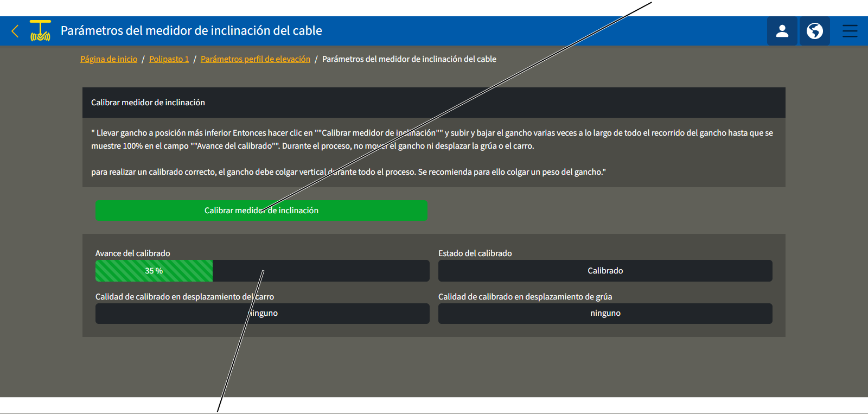
Task: Click the grúa calibration quality field
Action: click(x=605, y=314)
